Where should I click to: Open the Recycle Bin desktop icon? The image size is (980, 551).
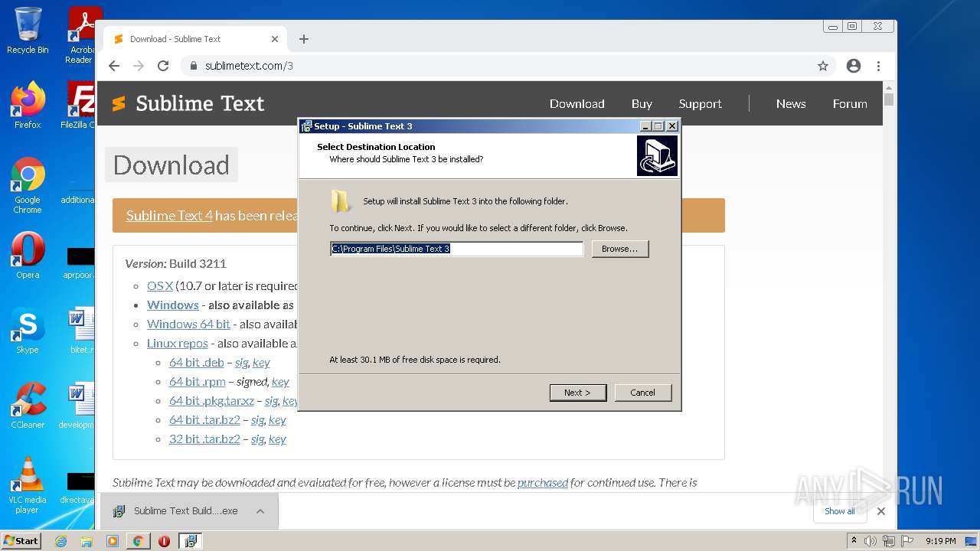(28, 31)
